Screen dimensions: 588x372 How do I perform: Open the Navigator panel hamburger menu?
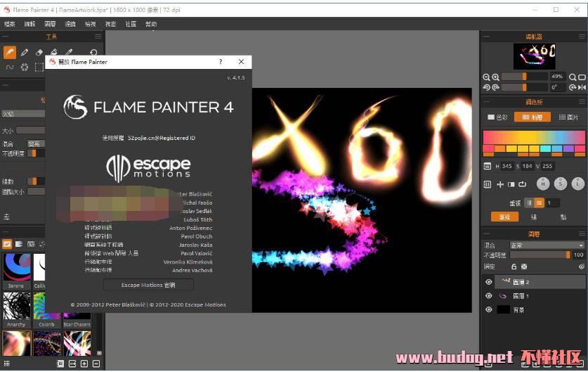tap(582, 37)
